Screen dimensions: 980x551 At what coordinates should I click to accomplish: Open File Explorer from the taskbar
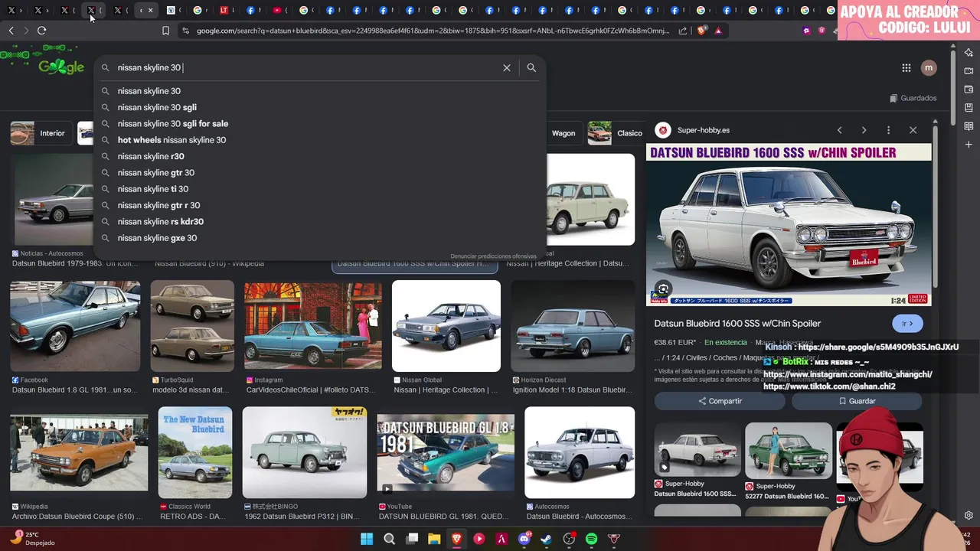pos(434,539)
